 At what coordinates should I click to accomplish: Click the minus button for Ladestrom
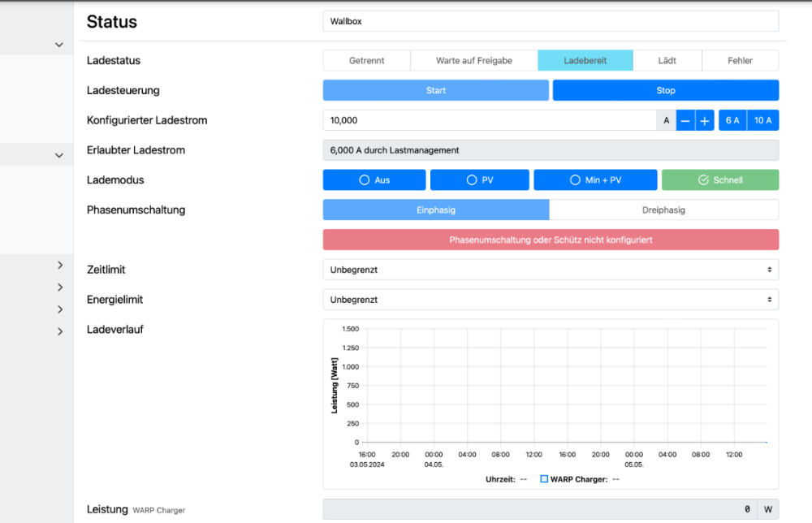(685, 120)
